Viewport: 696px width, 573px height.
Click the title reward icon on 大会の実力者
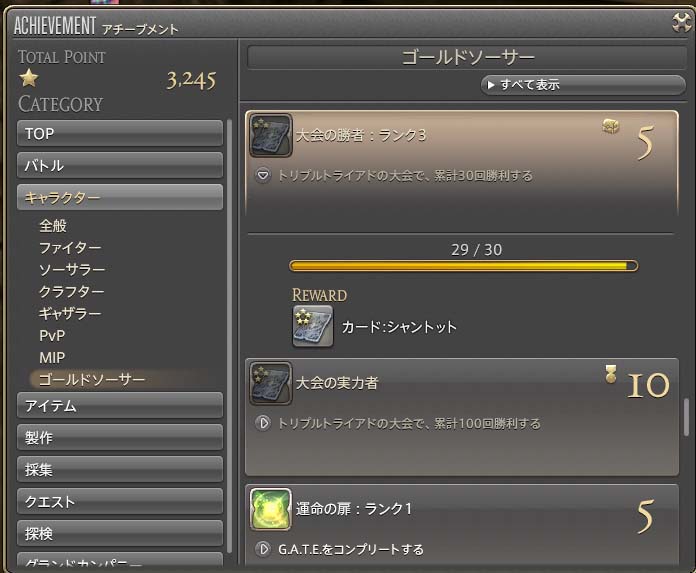click(x=610, y=374)
